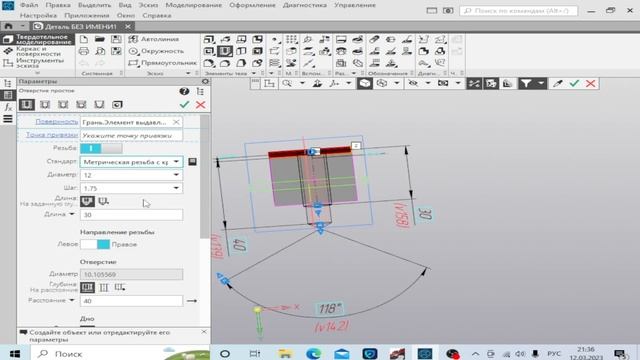Select the first thread length mode button
The image size is (640, 360).
[x=87, y=201]
